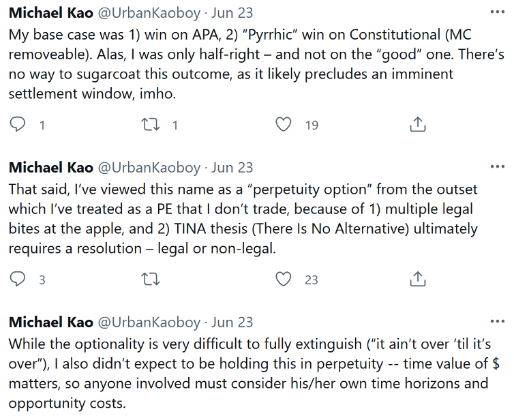514x420 pixels.
Task: Share the "perpetuity option" tweet
Action: point(417,279)
